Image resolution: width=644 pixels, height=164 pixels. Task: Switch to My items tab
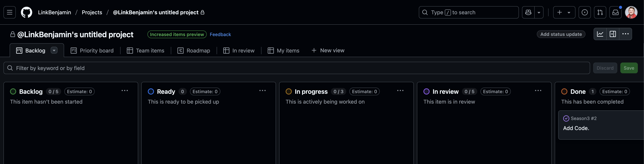pos(284,50)
